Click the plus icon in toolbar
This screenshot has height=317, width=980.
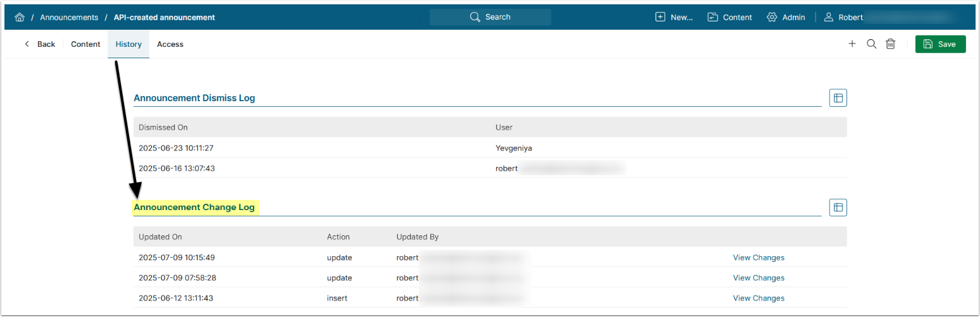852,44
